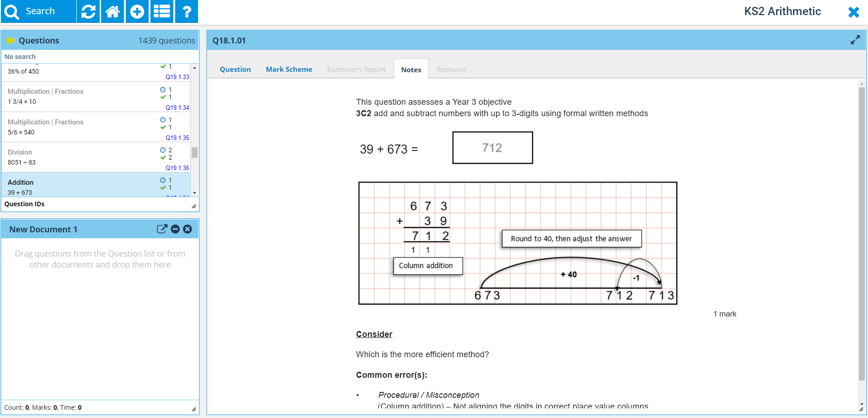
Task: Click question list scroll down arrow
Action: click(x=195, y=193)
